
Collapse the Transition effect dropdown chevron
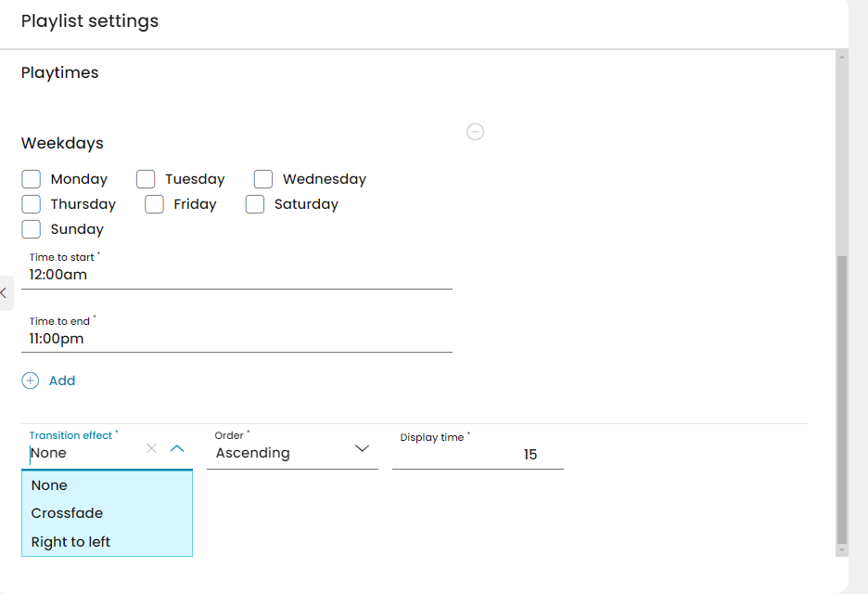(x=177, y=448)
